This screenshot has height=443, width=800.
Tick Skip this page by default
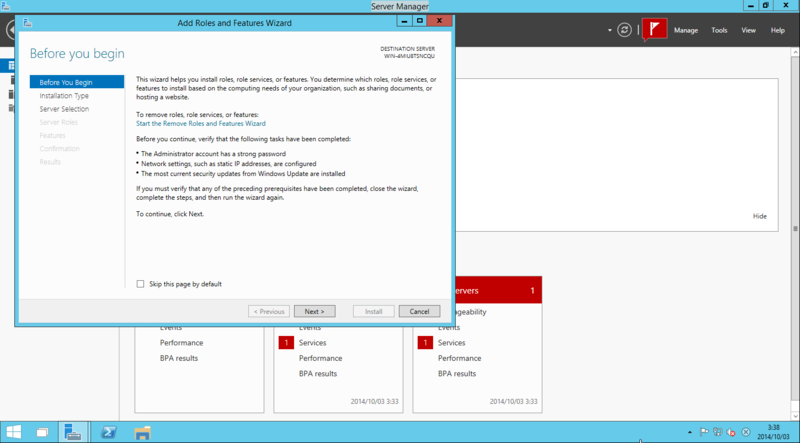pos(140,284)
